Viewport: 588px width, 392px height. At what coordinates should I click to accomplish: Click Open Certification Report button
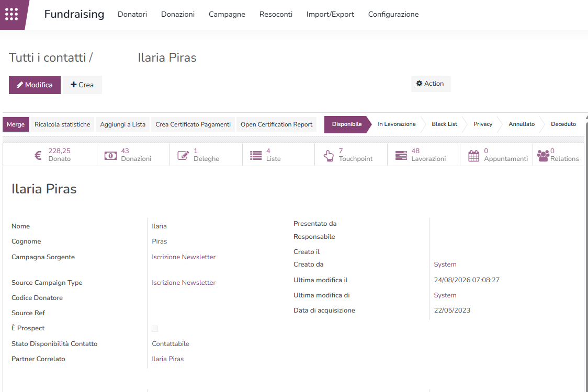click(276, 124)
